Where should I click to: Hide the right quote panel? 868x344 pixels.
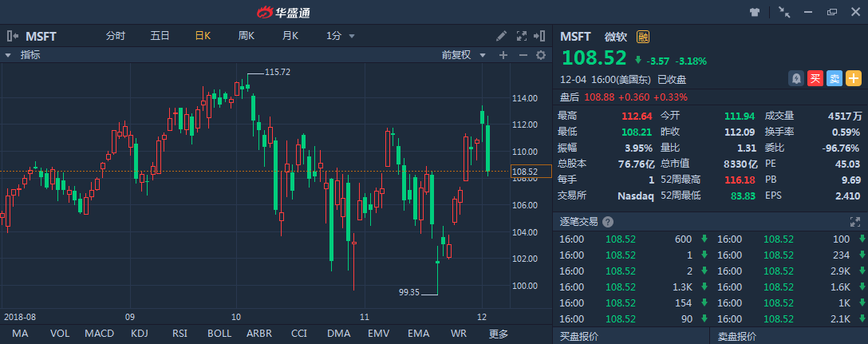pyautogui.click(x=542, y=36)
